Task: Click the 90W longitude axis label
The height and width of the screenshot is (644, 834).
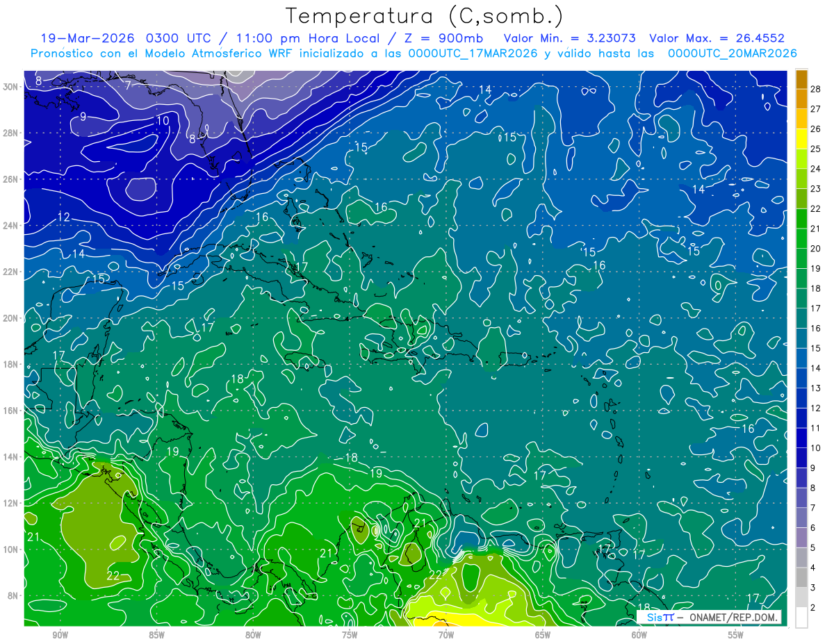Action: pos(60,635)
